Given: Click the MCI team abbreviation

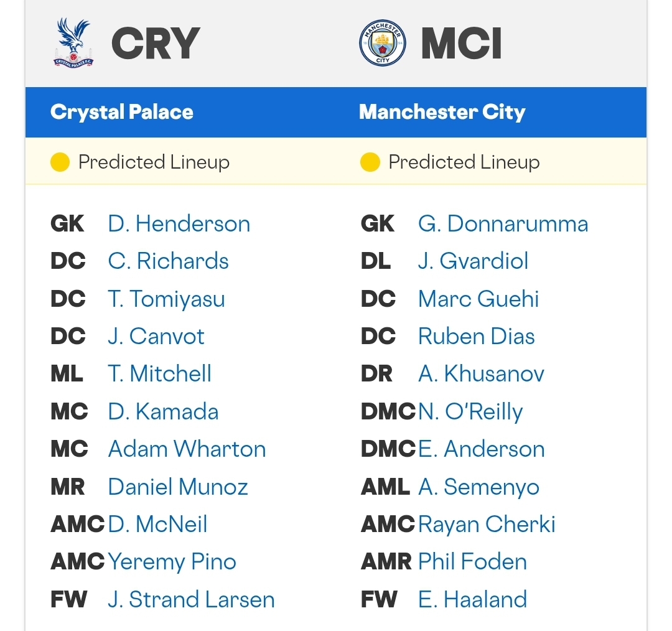Looking at the screenshot, I should pos(461,44).
